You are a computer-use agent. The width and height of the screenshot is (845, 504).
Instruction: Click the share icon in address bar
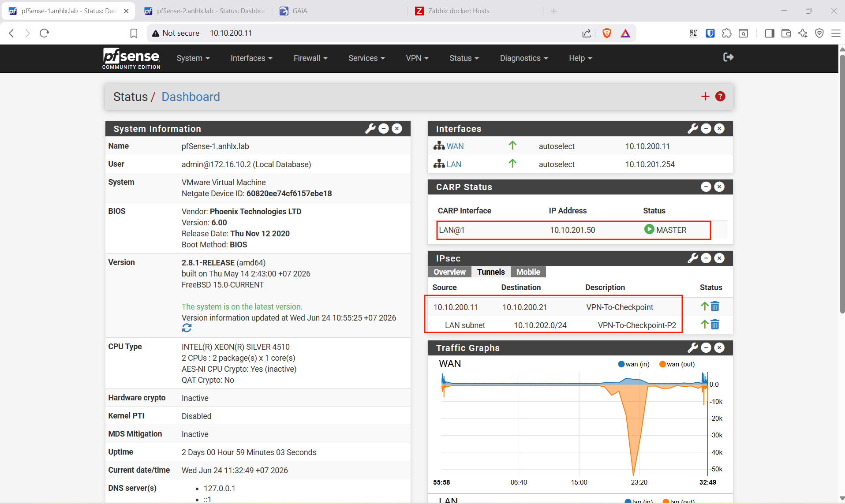(587, 33)
